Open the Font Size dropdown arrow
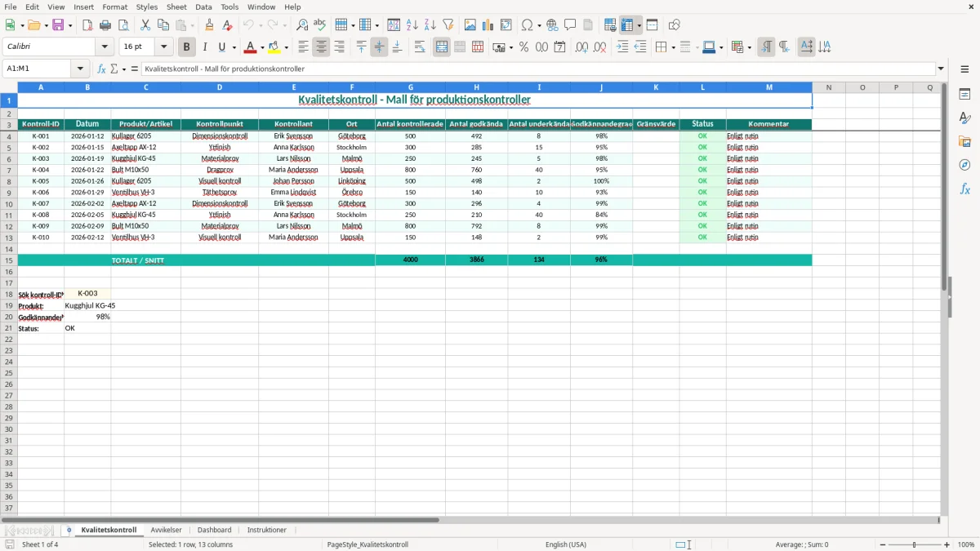 click(x=164, y=47)
